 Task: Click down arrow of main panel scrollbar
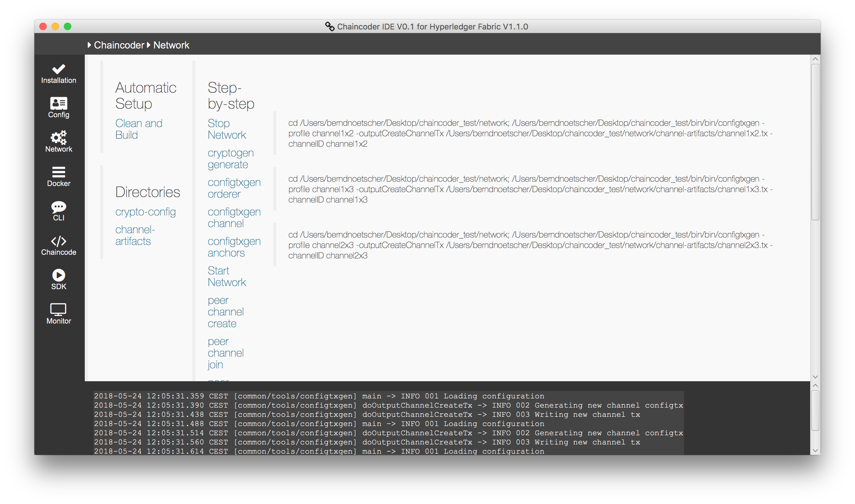click(x=815, y=377)
